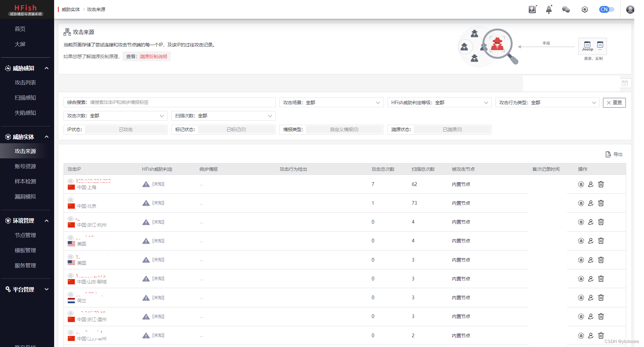Collapse the 威胁感知 sidebar section
The width and height of the screenshot is (644, 347).
47,68
